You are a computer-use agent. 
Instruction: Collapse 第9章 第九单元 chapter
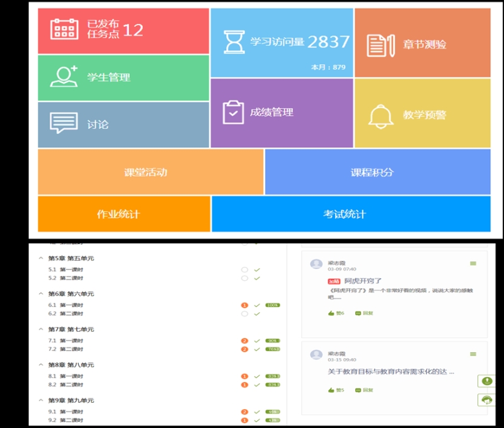tap(41, 400)
